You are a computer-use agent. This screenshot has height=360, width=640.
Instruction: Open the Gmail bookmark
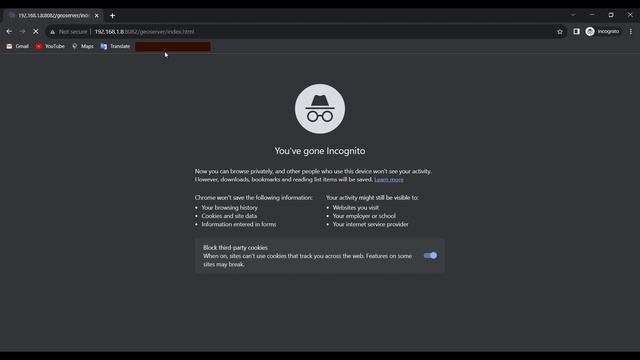[18, 46]
